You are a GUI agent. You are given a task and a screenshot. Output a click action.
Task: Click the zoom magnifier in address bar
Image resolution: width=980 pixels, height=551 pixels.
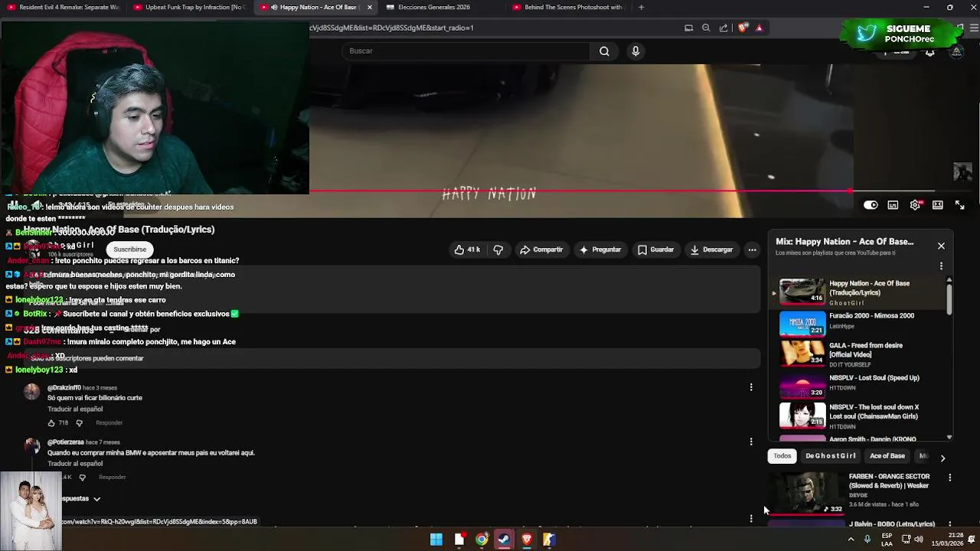click(x=706, y=28)
